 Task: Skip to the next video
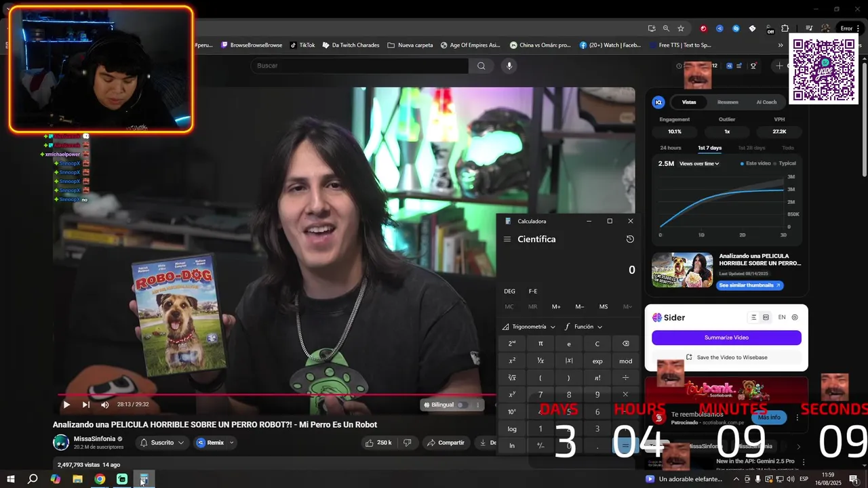86,405
